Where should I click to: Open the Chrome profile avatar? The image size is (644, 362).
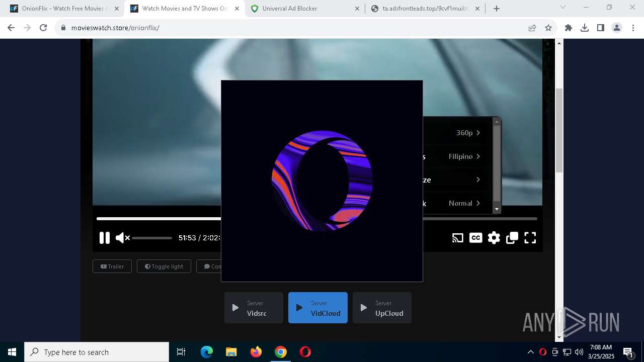pyautogui.click(x=617, y=28)
